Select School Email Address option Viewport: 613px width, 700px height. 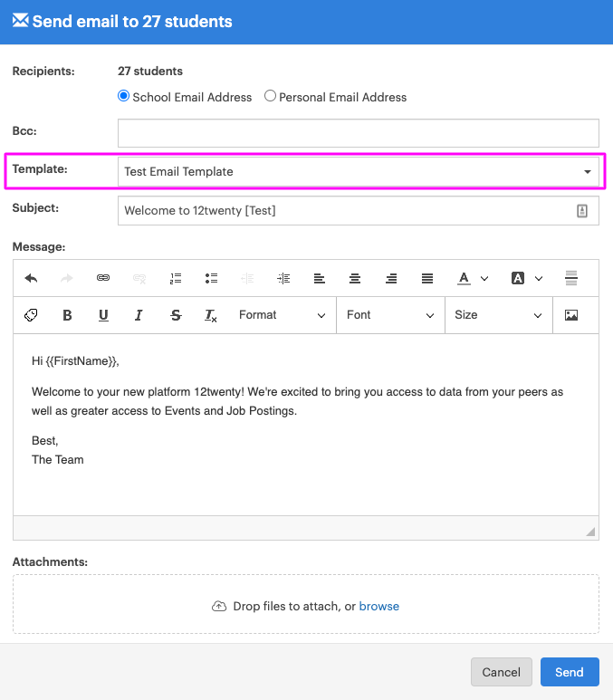pyautogui.click(x=123, y=96)
